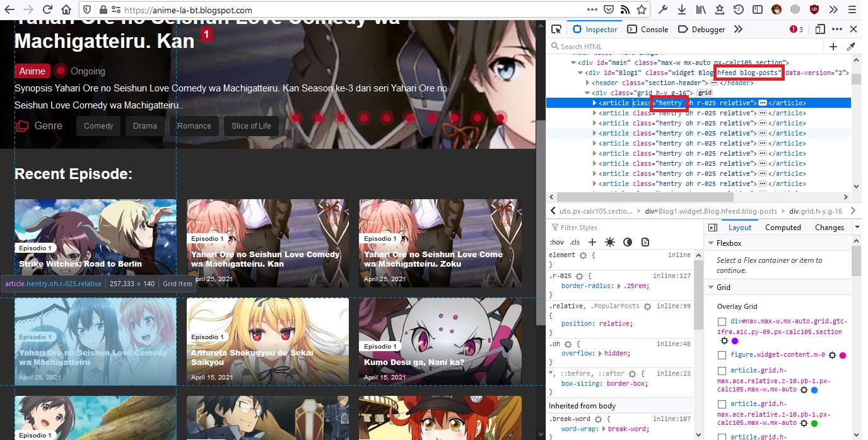The width and height of the screenshot is (868, 440).
Task: Show the Downloads panel
Action: pos(682,9)
